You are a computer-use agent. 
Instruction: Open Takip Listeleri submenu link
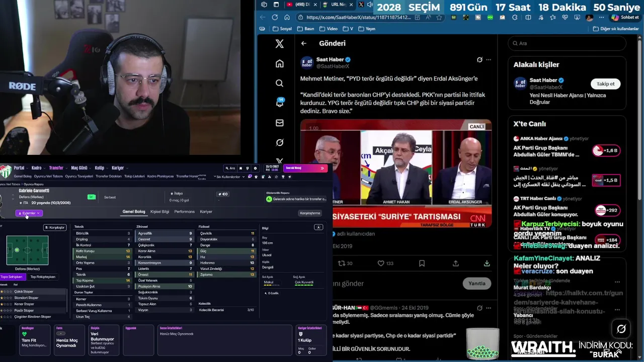(134, 176)
